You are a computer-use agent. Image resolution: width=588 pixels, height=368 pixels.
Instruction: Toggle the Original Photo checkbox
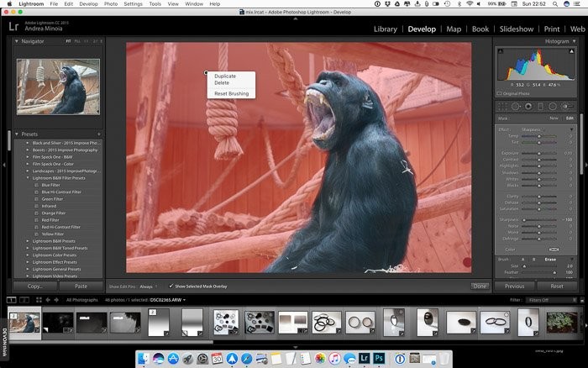tap(499, 93)
